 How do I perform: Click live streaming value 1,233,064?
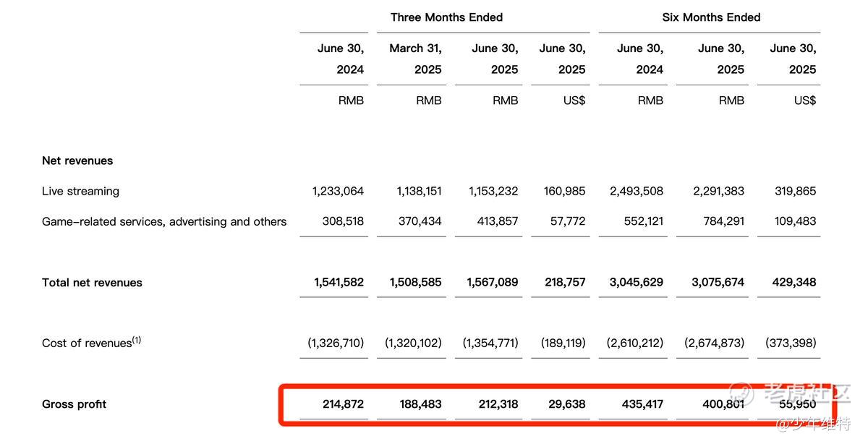[338, 192]
